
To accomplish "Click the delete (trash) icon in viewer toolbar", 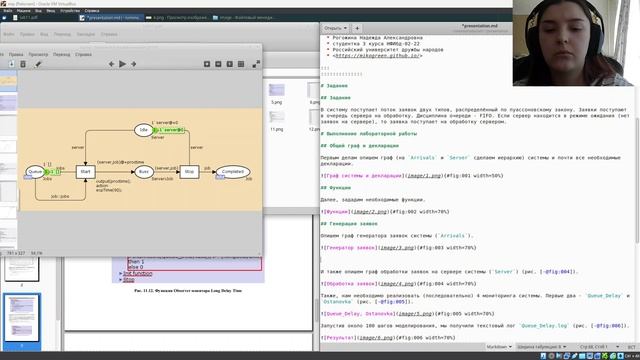I will click(x=23, y=64).
